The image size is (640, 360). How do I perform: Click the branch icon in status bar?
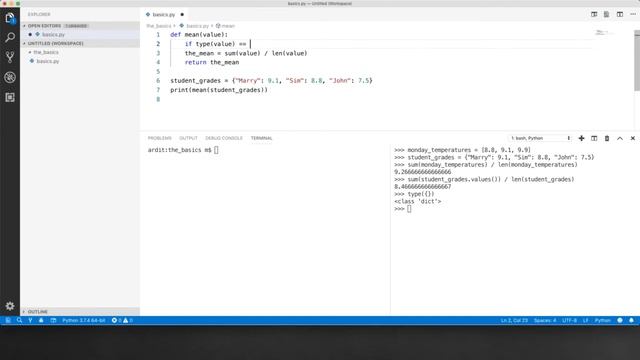[x=30, y=320]
